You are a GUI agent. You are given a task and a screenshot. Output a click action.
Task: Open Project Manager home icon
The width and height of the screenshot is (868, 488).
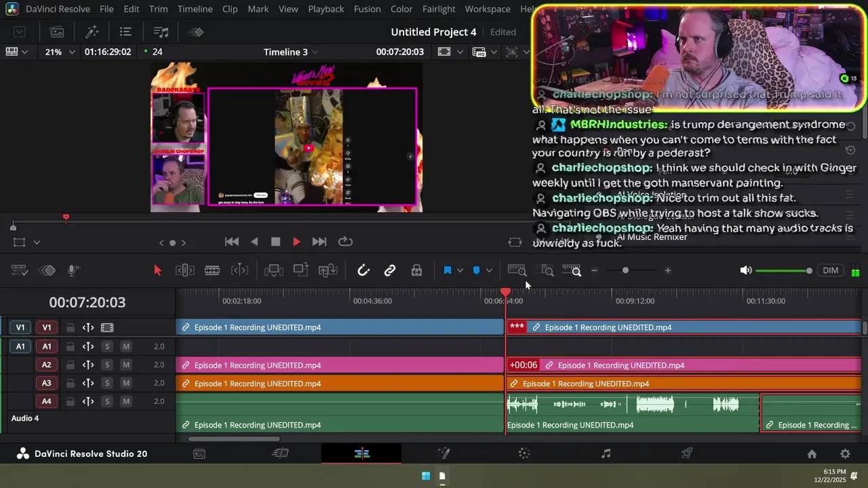[812, 454]
